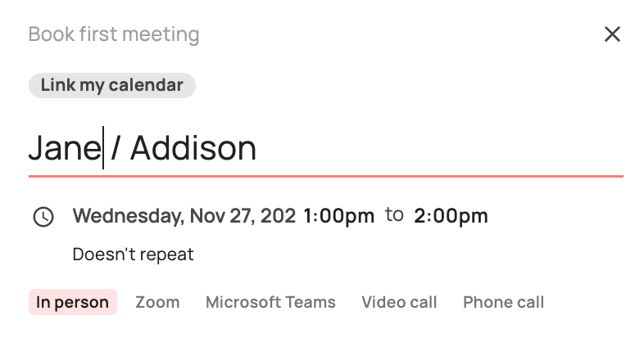Screen dimensions: 644x347
Task: Expand the Doesn't repeat recurrence option
Action: pos(133,255)
